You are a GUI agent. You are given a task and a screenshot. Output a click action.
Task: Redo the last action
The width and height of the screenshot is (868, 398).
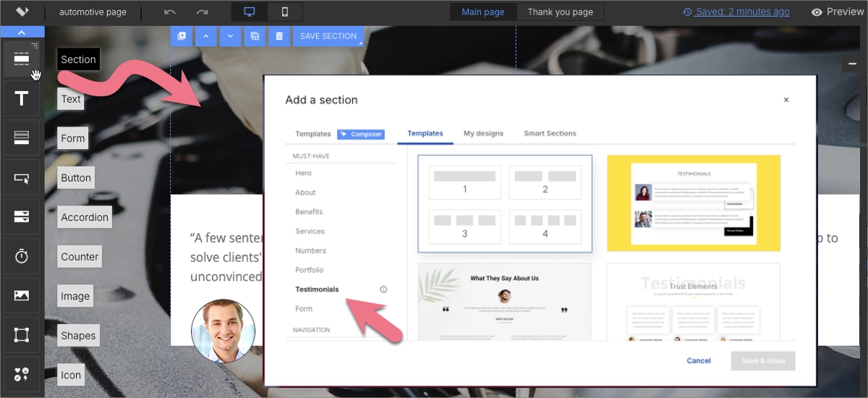pyautogui.click(x=203, y=12)
